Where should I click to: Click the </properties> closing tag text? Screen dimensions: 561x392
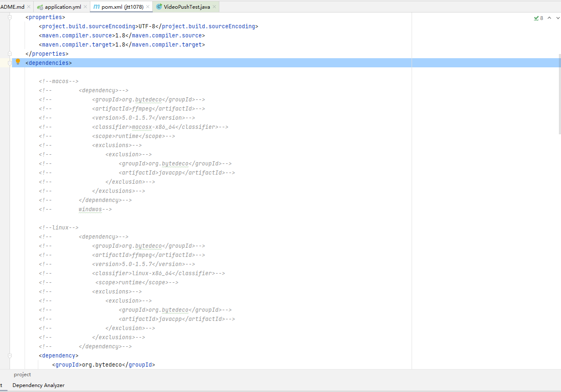click(x=47, y=54)
